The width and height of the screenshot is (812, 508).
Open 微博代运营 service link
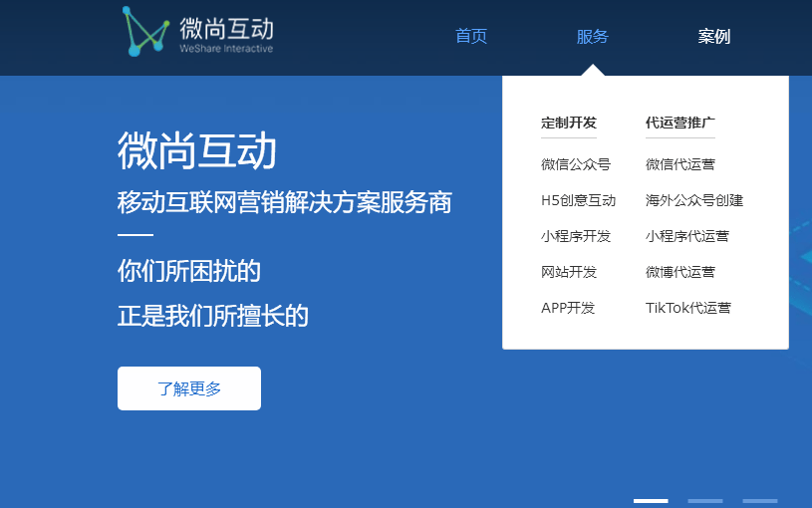coord(679,272)
